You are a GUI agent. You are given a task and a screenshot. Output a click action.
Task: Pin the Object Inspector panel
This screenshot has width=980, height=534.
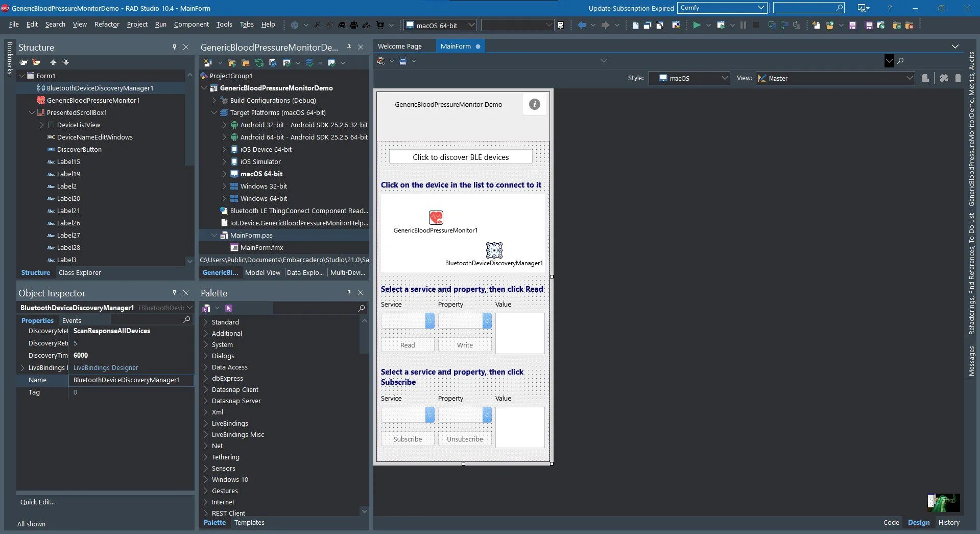174,293
